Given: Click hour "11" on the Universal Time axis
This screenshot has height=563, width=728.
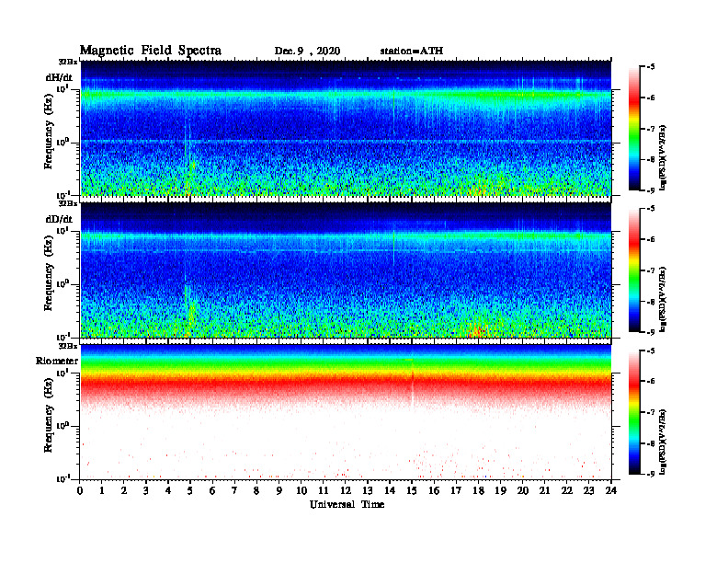Looking at the screenshot, I should (324, 490).
